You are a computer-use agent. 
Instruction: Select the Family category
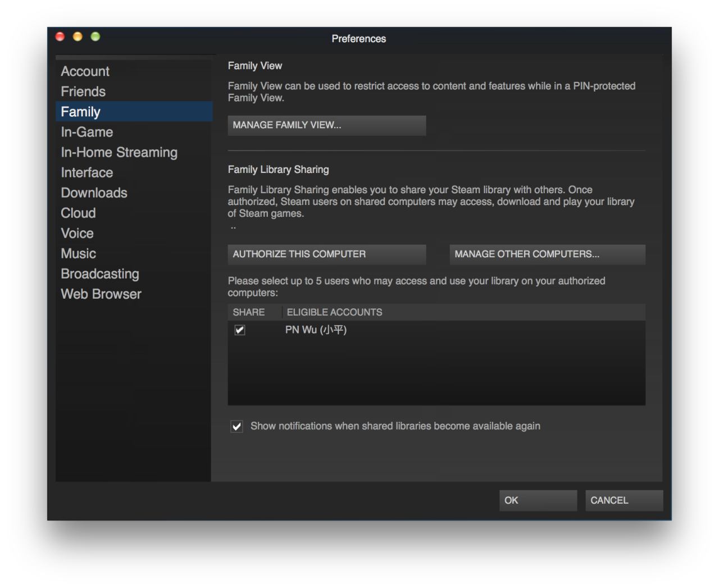tap(134, 112)
